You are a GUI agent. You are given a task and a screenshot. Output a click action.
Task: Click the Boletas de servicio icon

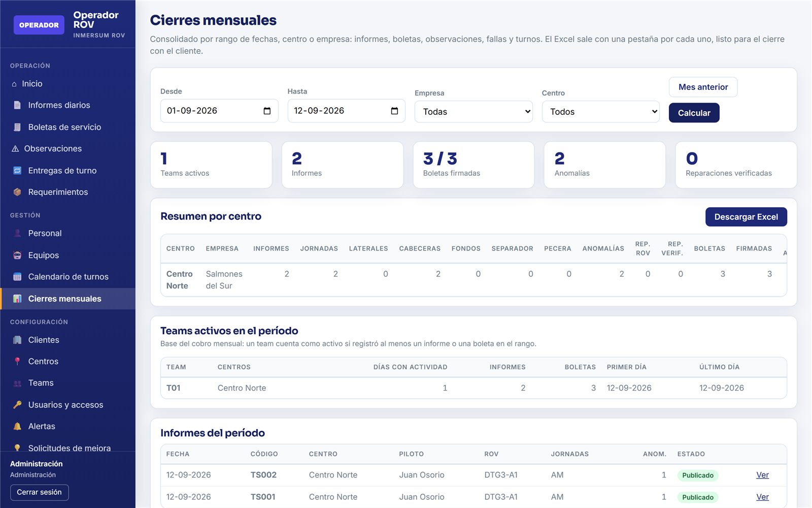(17, 127)
